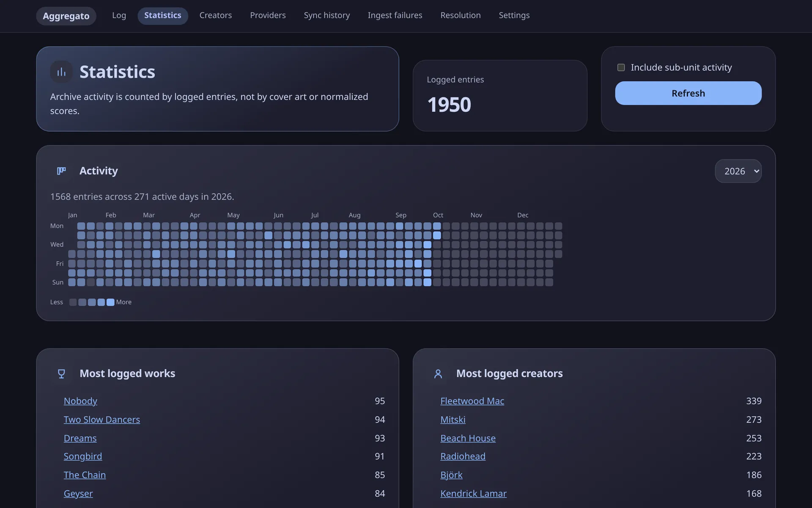Open The Chain link
The height and width of the screenshot is (508, 812).
click(85, 475)
